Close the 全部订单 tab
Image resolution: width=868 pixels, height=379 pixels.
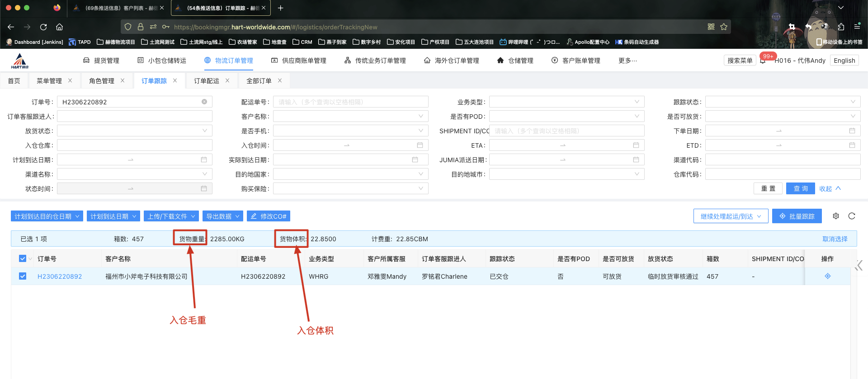(x=280, y=80)
